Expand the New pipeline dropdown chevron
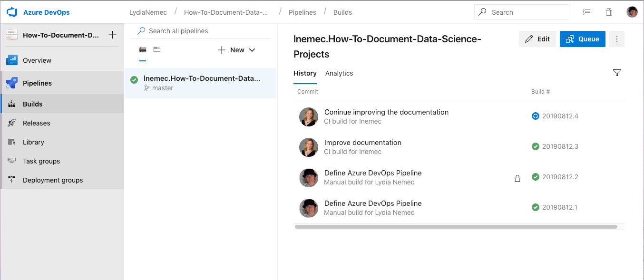Screen dimensions: 644x280 point(252,49)
